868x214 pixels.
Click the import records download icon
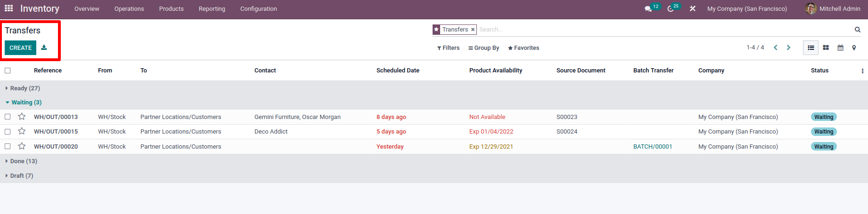(x=44, y=48)
